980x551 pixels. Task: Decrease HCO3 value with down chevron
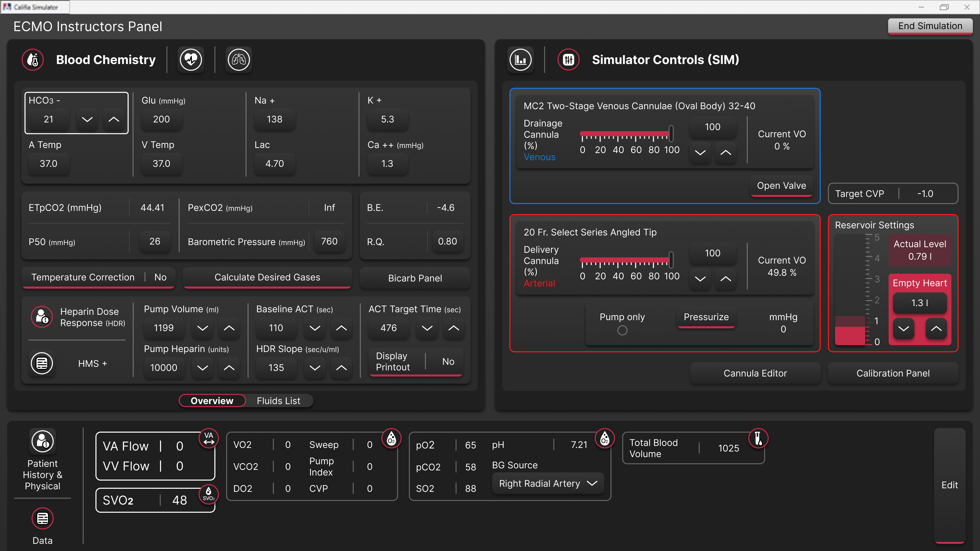tap(87, 119)
